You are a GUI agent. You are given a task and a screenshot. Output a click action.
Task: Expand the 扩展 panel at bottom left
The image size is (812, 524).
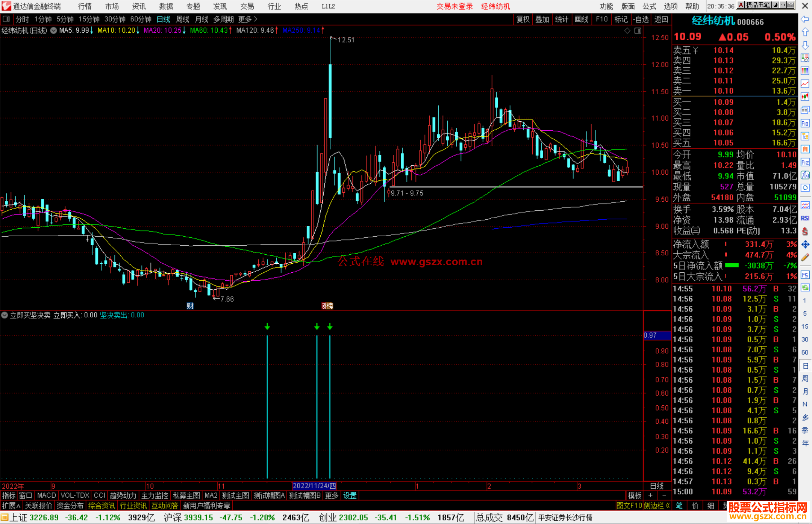point(11,506)
